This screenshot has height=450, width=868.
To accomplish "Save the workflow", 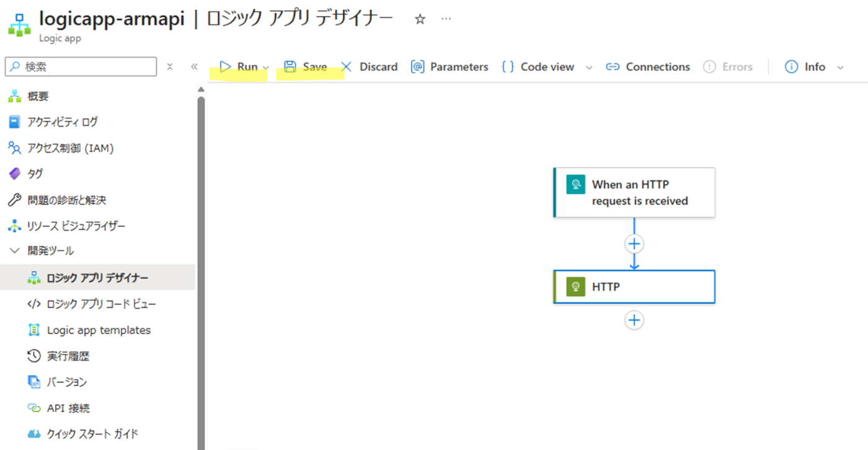I will pos(305,67).
